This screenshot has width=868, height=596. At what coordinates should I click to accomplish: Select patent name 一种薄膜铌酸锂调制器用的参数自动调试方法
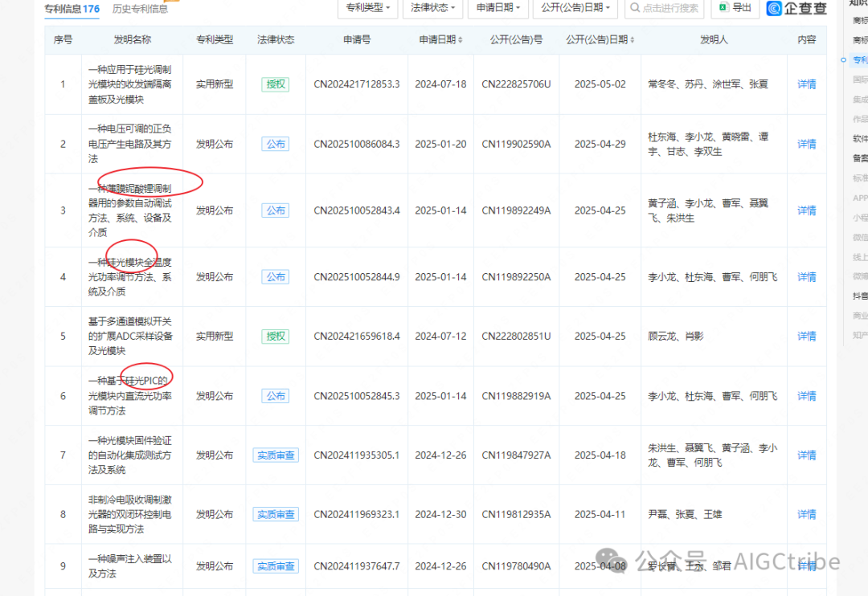pyautogui.click(x=130, y=210)
